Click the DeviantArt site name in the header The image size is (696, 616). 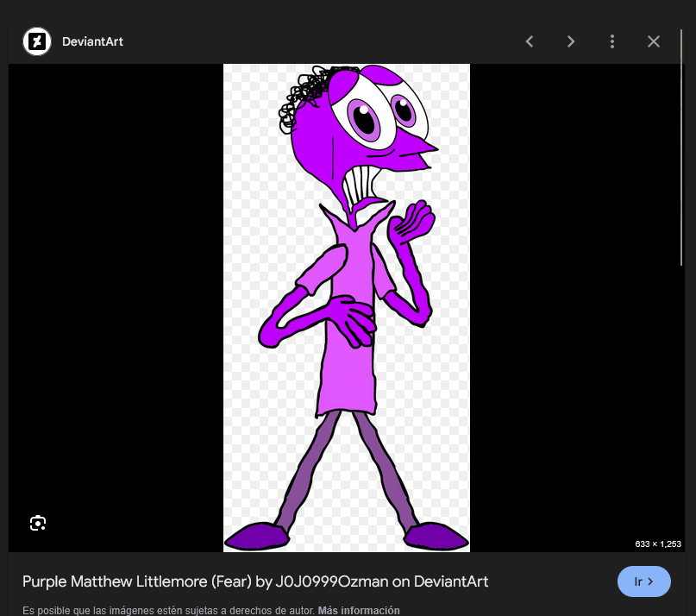click(92, 41)
